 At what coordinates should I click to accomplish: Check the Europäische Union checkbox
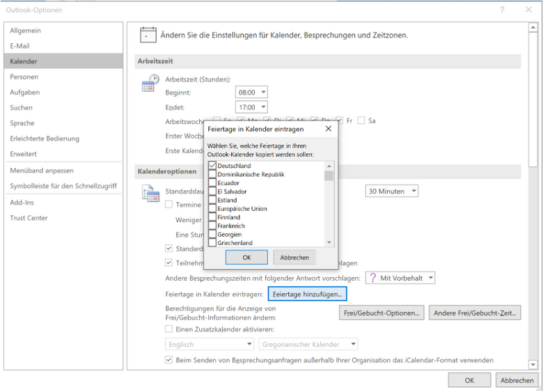pos(212,208)
